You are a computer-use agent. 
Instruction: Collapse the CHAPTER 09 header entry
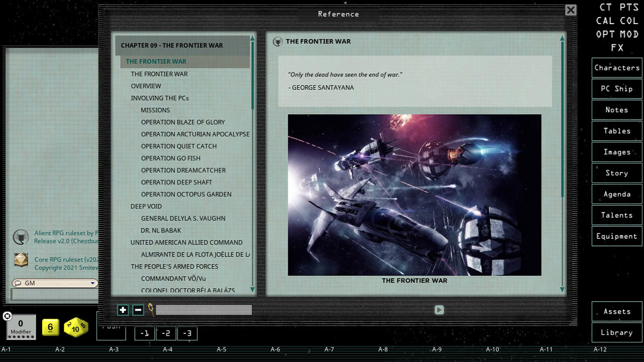pos(171,45)
